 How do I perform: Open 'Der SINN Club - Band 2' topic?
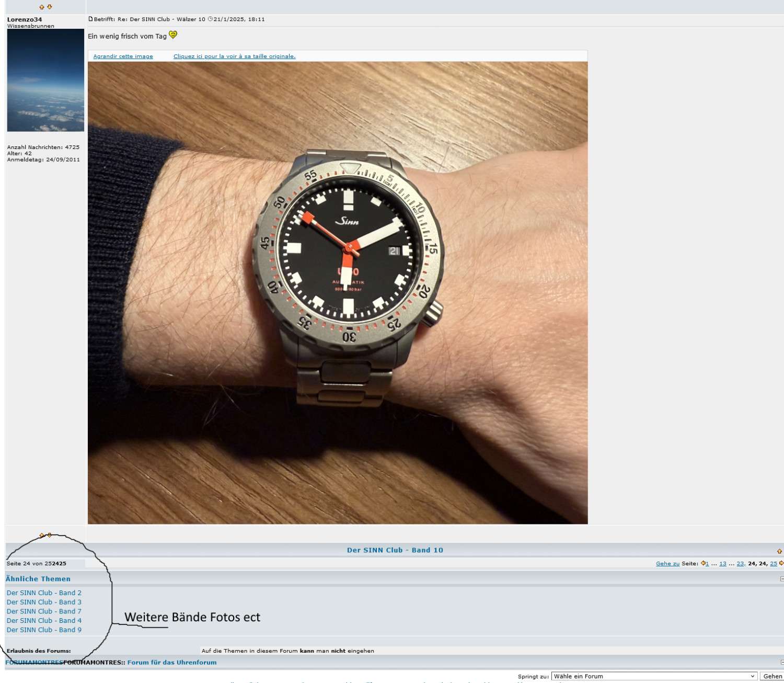click(x=44, y=593)
